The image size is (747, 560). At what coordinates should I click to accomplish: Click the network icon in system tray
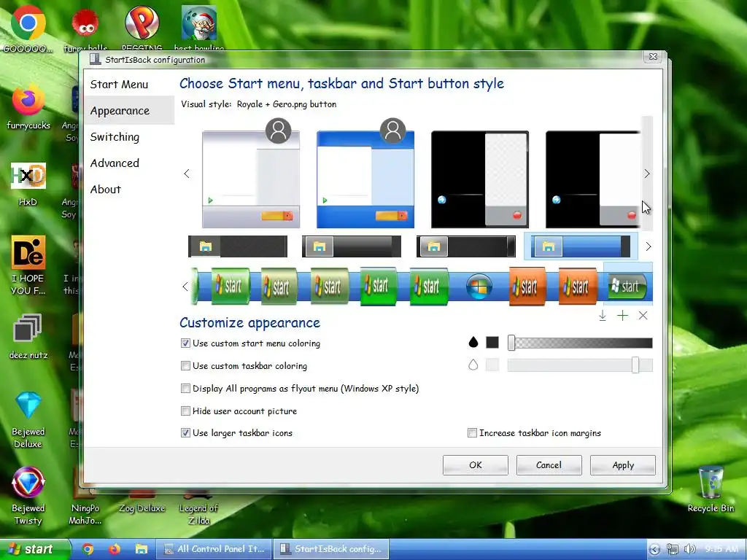[672, 549]
